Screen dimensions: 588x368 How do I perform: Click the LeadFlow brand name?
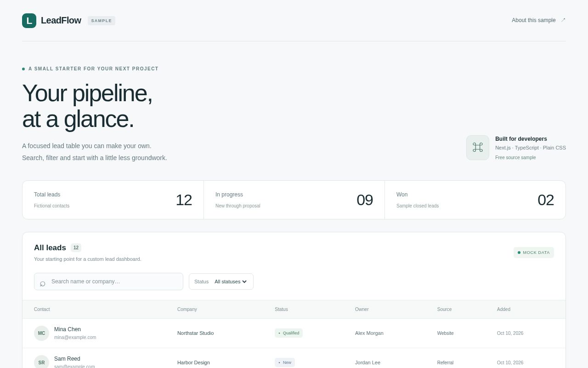61,20
